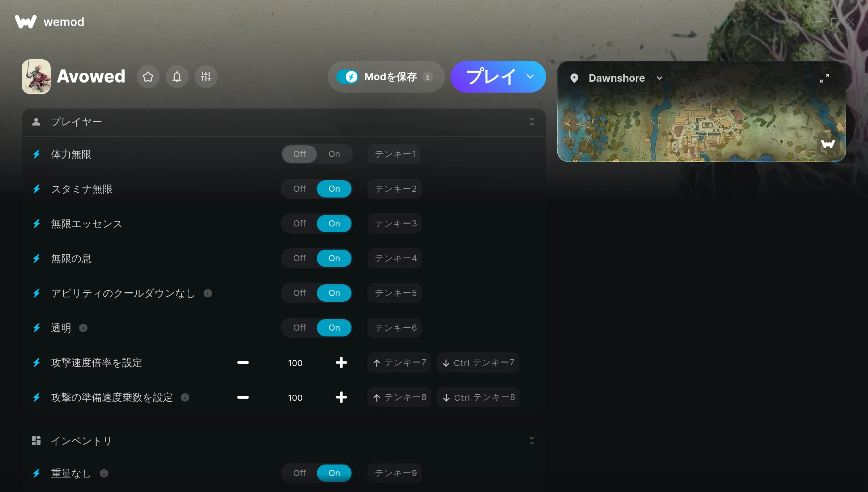The height and width of the screenshot is (492, 868).
Task: Show info for アビリティのクールダウンなし
Action: coord(208,293)
